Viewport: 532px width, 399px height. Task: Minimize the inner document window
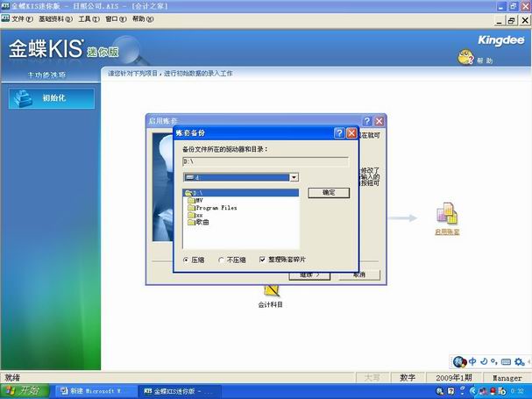coord(499,20)
